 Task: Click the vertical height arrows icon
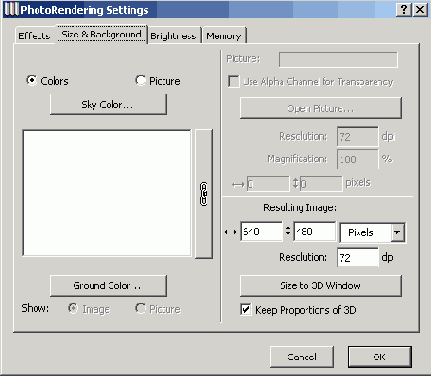pyautogui.click(x=288, y=231)
